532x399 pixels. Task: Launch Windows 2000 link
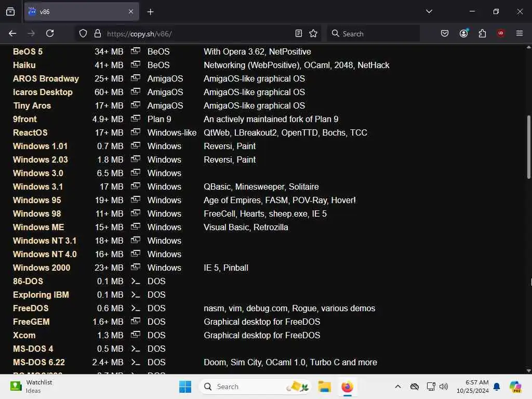[42, 268]
